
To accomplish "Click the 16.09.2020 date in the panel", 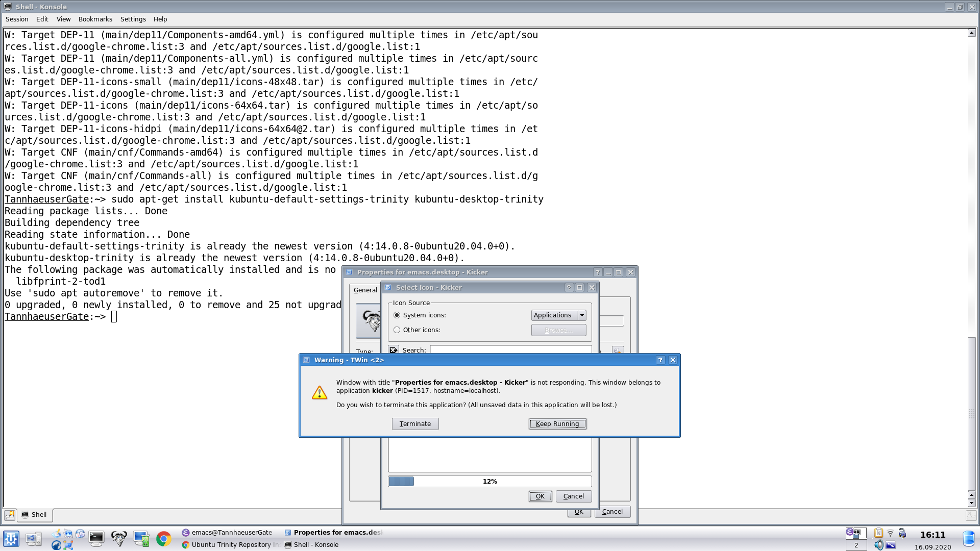I will point(933,547).
